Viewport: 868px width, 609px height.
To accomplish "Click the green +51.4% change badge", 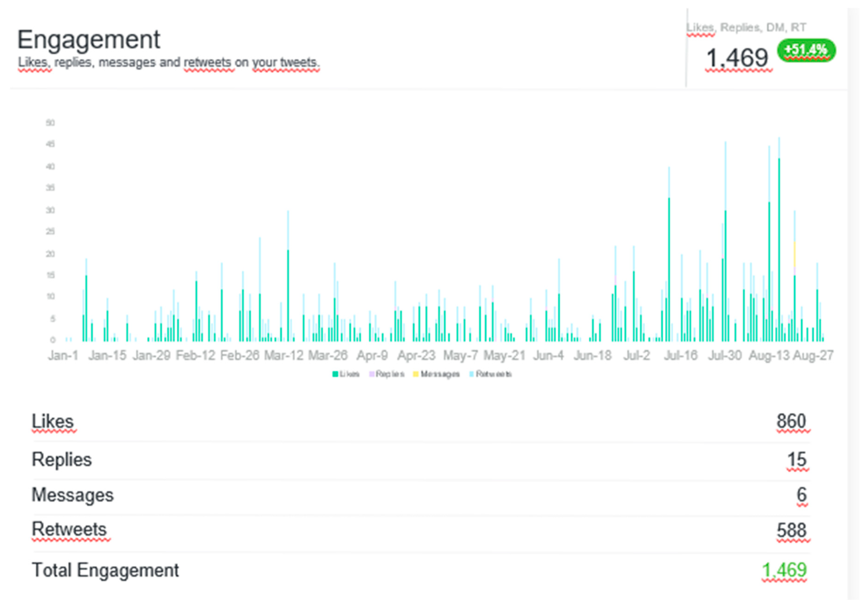I will [806, 50].
